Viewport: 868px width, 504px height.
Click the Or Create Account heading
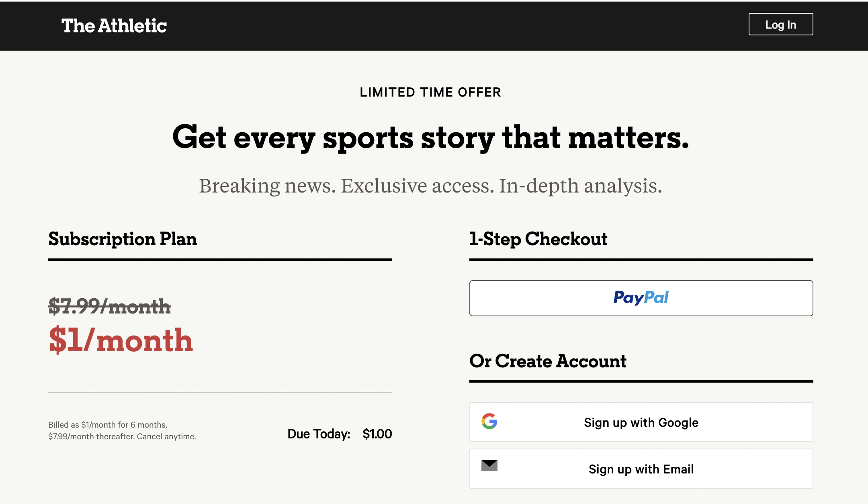[548, 361]
